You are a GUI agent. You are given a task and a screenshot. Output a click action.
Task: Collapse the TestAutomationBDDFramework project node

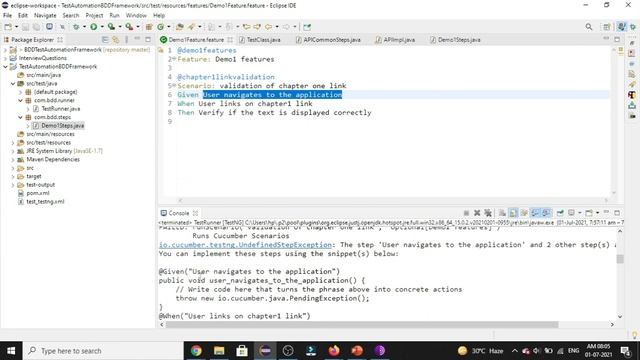pyautogui.click(x=5, y=67)
